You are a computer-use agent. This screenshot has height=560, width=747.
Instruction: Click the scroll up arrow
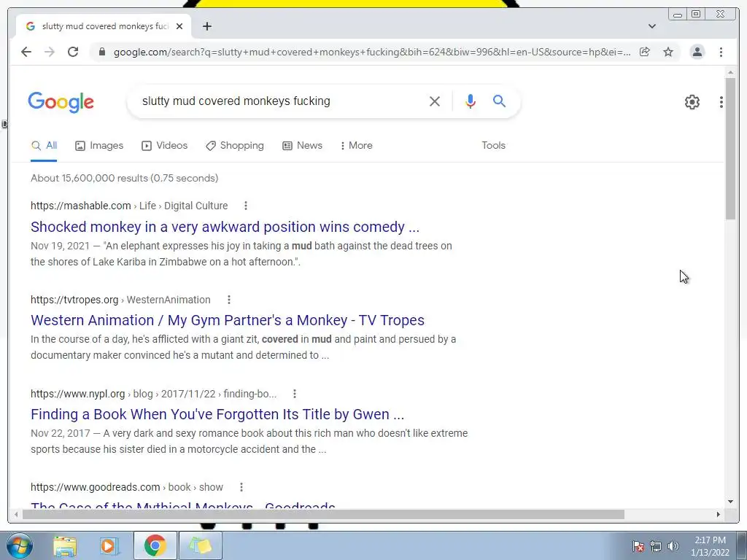(730, 72)
